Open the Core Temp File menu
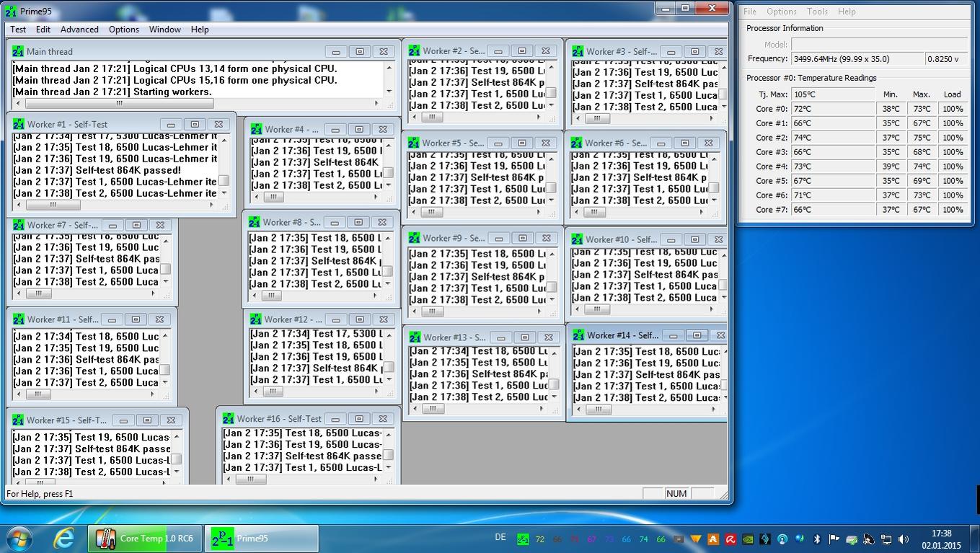The image size is (980, 553). [750, 12]
